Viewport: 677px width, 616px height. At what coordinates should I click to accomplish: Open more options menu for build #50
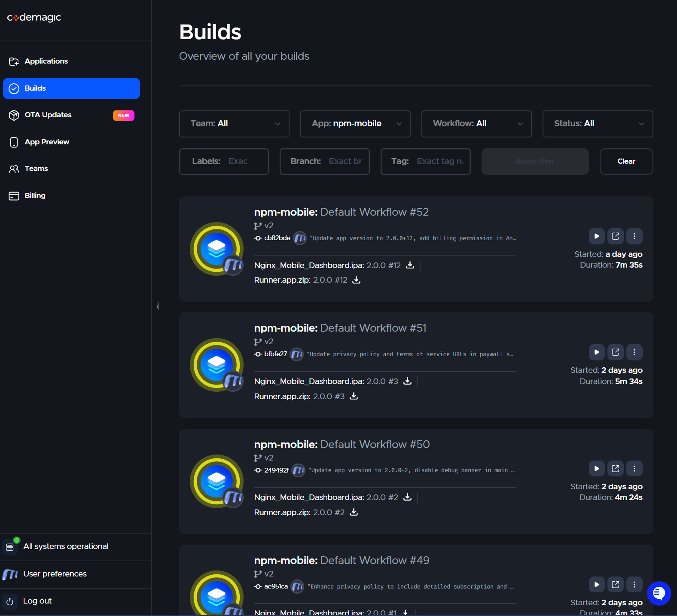(634, 469)
